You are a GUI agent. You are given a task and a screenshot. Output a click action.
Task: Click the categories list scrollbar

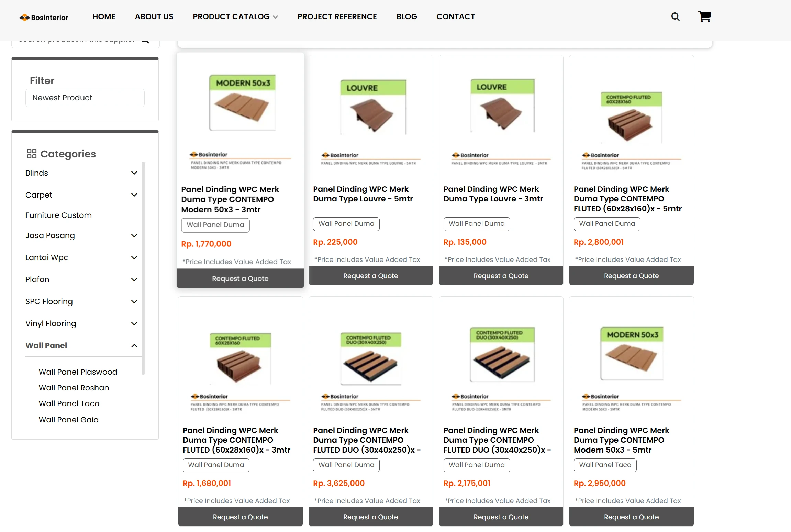(143, 268)
